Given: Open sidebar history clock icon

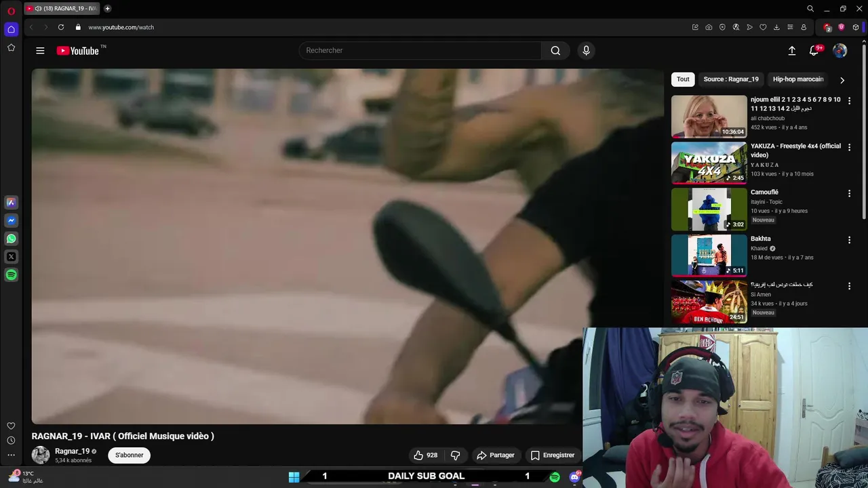Looking at the screenshot, I should coord(11,441).
